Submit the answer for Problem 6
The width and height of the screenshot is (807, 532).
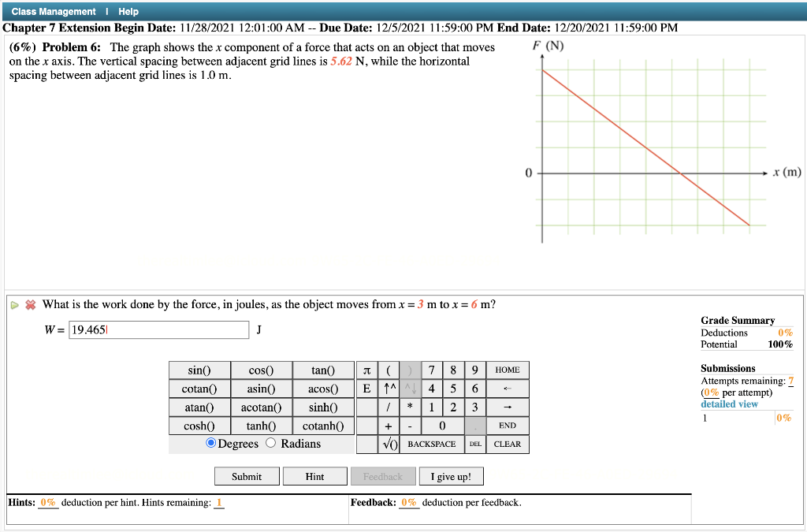pyautogui.click(x=247, y=475)
